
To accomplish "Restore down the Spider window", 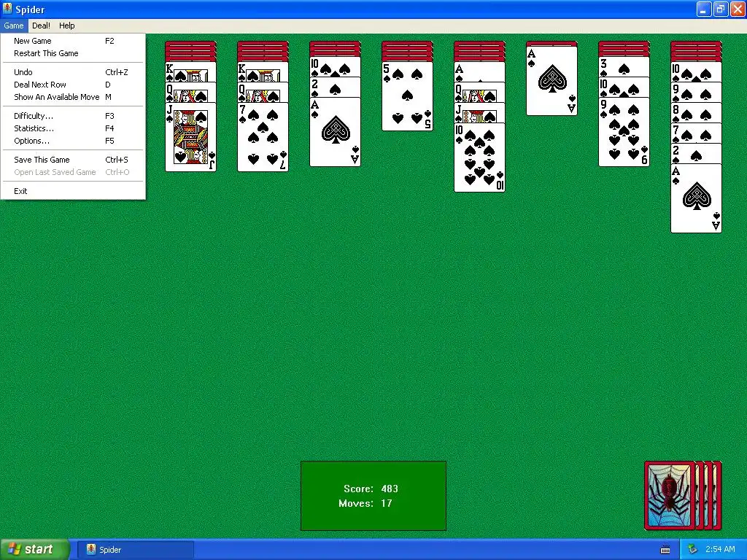I will pyautogui.click(x=720, y=9).
